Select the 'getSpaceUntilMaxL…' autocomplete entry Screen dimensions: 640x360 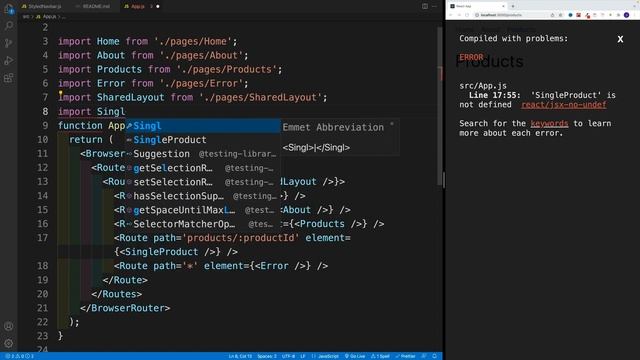coord(202,210)
